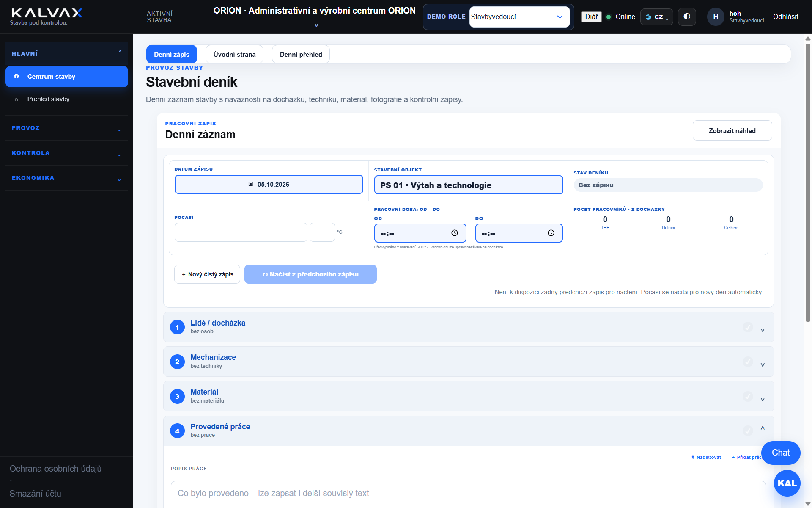The image size is (812, 508).
Task: Click step number 4 circle icon
Action: click(177, 431)
